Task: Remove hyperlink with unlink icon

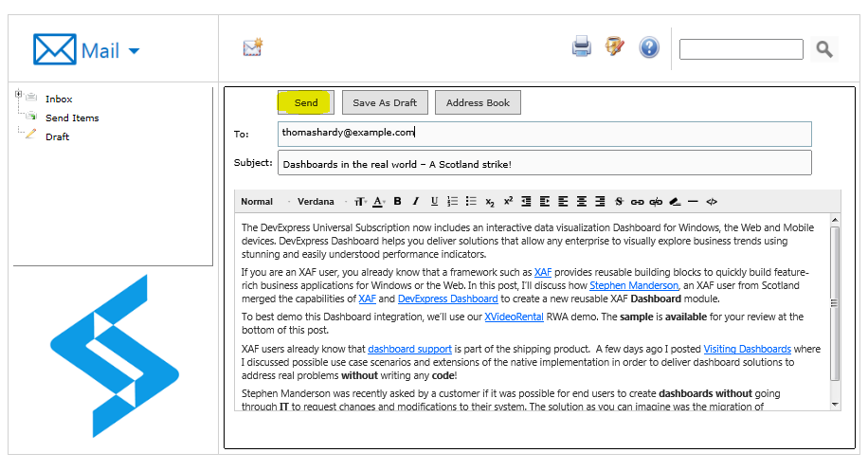Action: (x=656, y=202)
